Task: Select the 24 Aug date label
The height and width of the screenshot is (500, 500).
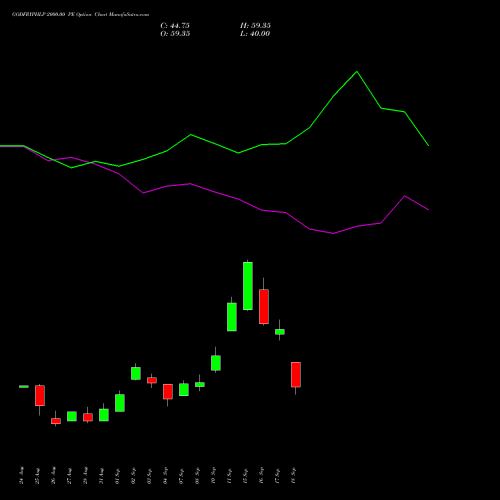Action: point(22,475)
